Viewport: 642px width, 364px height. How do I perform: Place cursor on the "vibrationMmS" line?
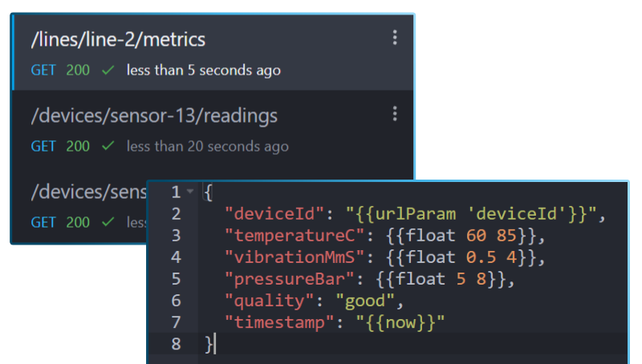[x=384, y=257]
